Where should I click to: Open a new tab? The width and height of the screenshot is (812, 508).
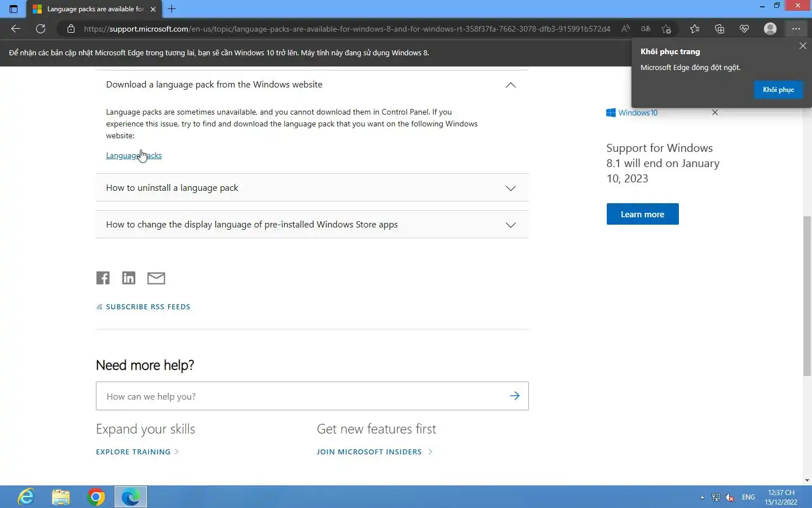tap(172, 9)
